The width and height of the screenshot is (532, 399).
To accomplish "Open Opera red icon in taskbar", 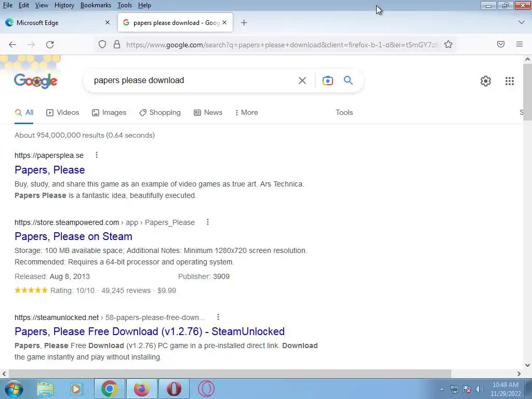I will tap(174, 389).
